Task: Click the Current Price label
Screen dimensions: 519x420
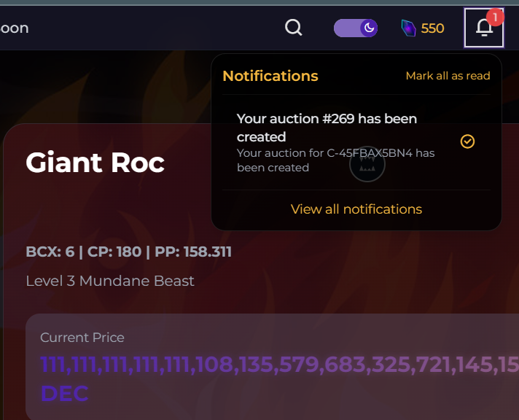Action: (x=82, y=338)
